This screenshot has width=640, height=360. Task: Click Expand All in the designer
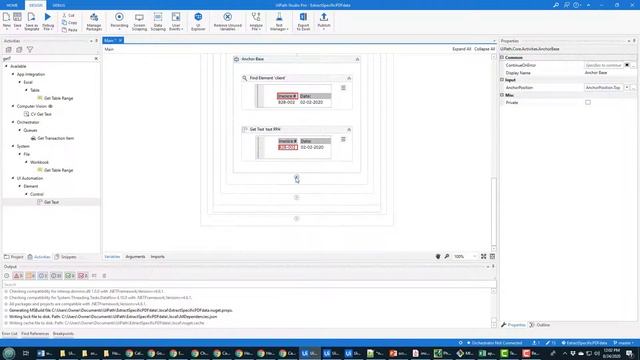click(462, 49)
